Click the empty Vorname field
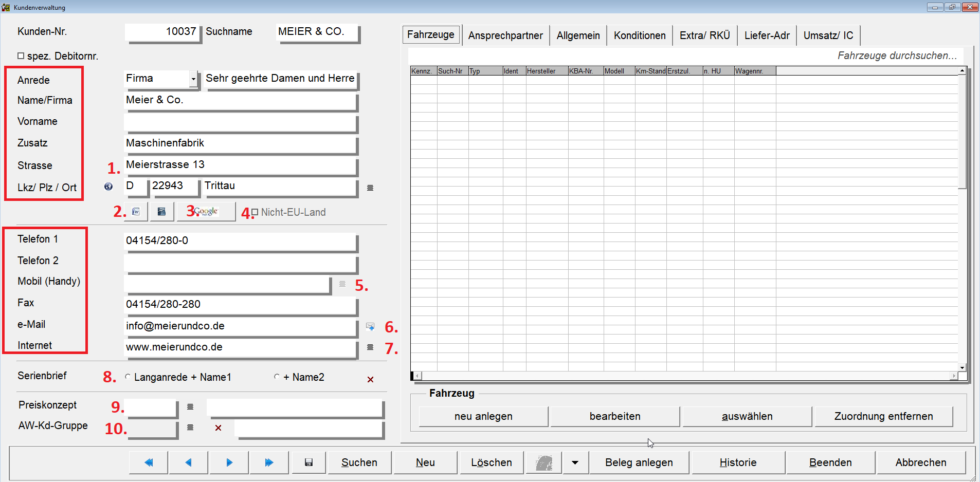The width and height of the screenshot is (980, 482). tap(240, 122)
